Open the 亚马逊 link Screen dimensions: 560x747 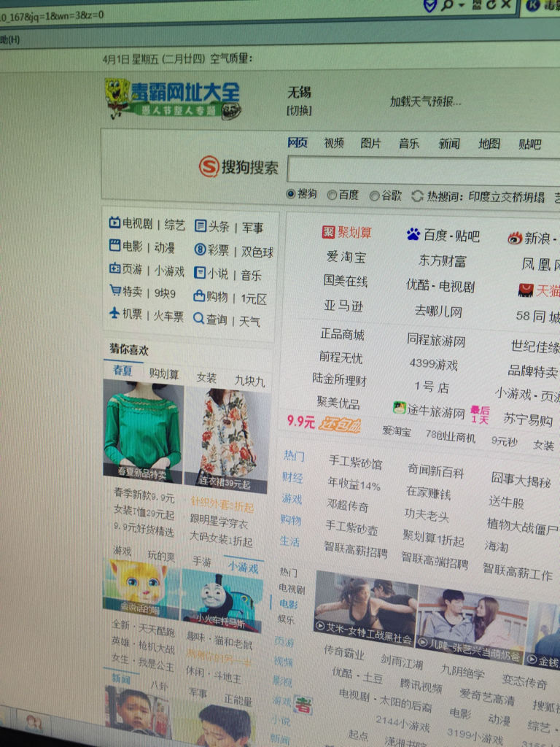coord(343,306)
